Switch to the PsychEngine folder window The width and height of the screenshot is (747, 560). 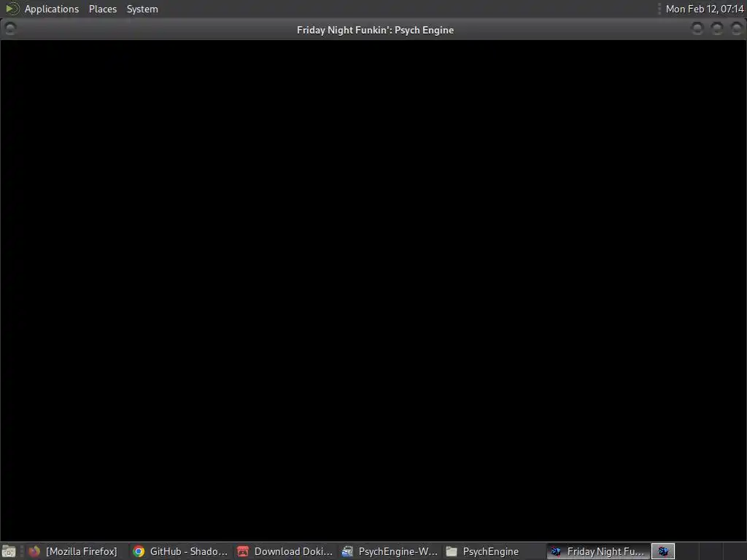pyautogui.click(x=494, y=551)
